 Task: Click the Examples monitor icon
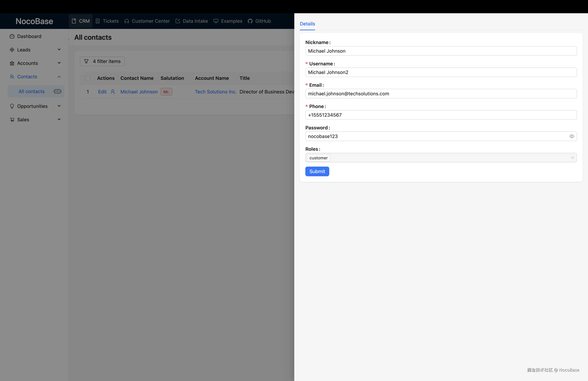coord(216,21)
